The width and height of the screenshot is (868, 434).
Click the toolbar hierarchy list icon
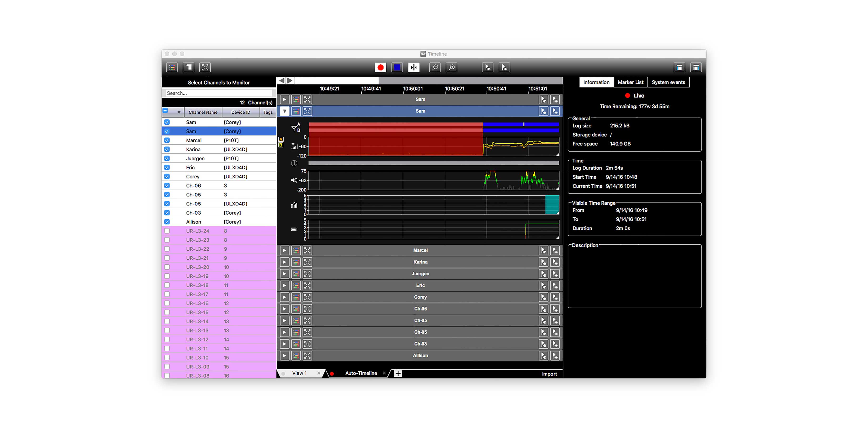tap(188, 67)
